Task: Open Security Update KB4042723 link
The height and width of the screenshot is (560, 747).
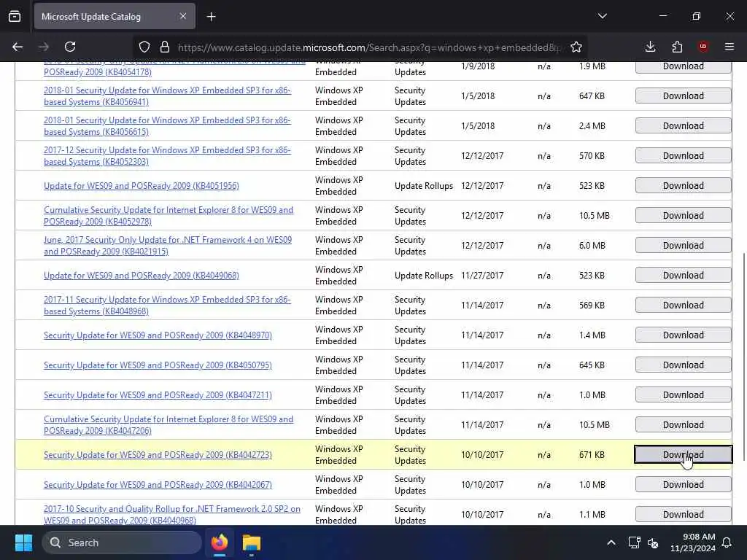Action: point(158,455)
